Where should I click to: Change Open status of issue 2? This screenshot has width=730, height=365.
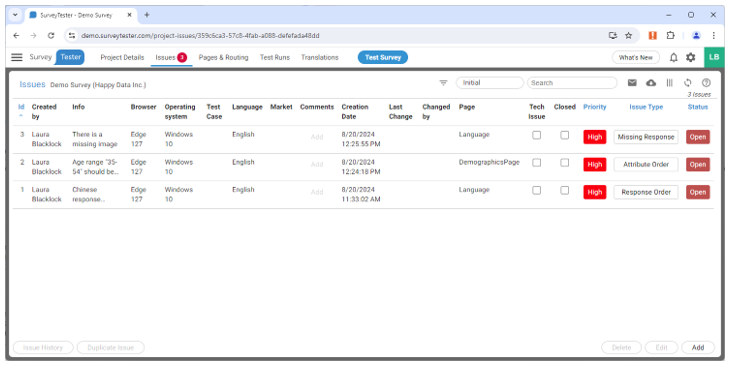click(697, 164)
